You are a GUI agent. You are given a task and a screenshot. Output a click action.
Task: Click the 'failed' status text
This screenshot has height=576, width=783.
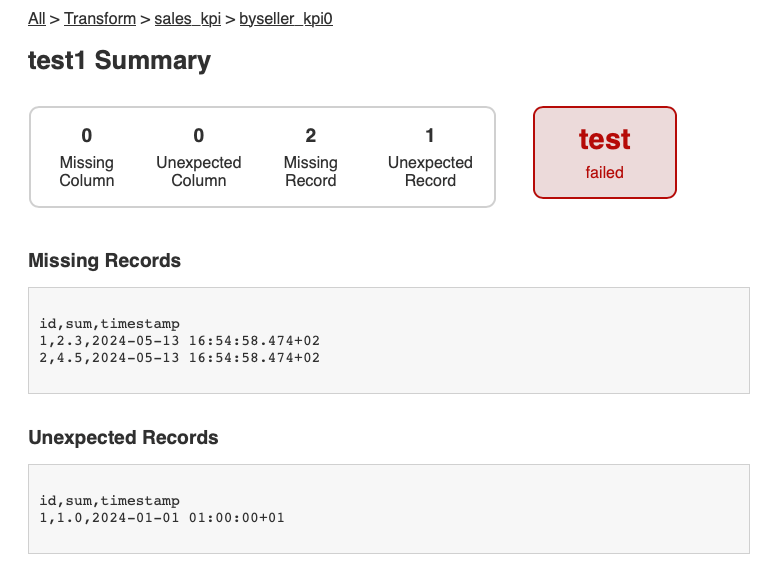point(605,172)
